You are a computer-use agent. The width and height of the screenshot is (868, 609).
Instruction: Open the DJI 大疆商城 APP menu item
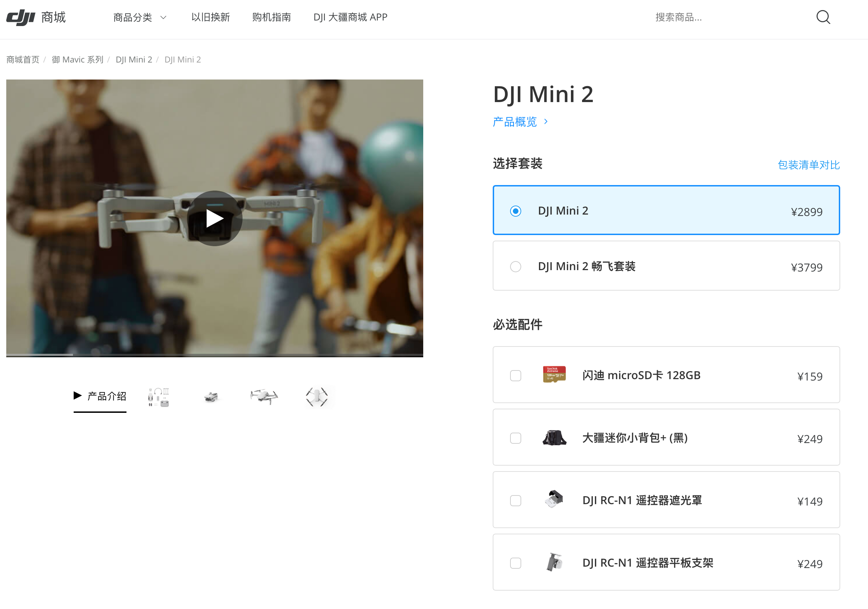[x=350, y=17]
